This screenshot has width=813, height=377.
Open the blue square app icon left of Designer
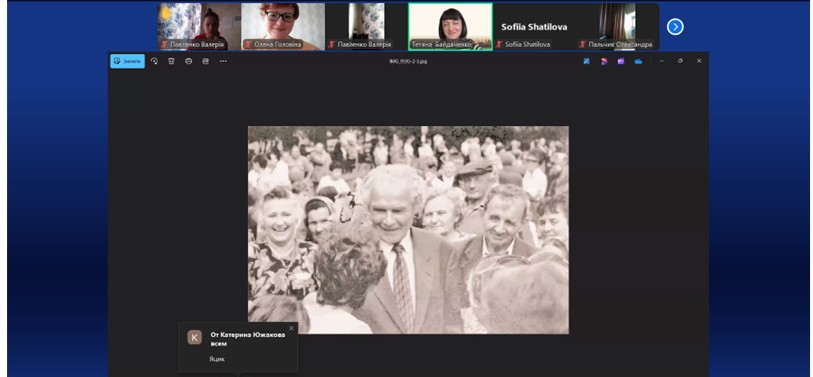[586, 61]
